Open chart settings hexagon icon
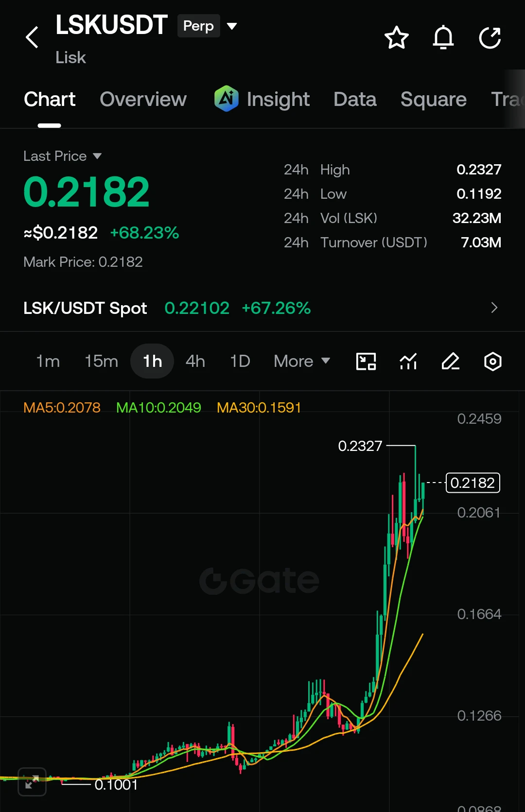The height and width of the screenshot is (812, 525). click(492, 361)
